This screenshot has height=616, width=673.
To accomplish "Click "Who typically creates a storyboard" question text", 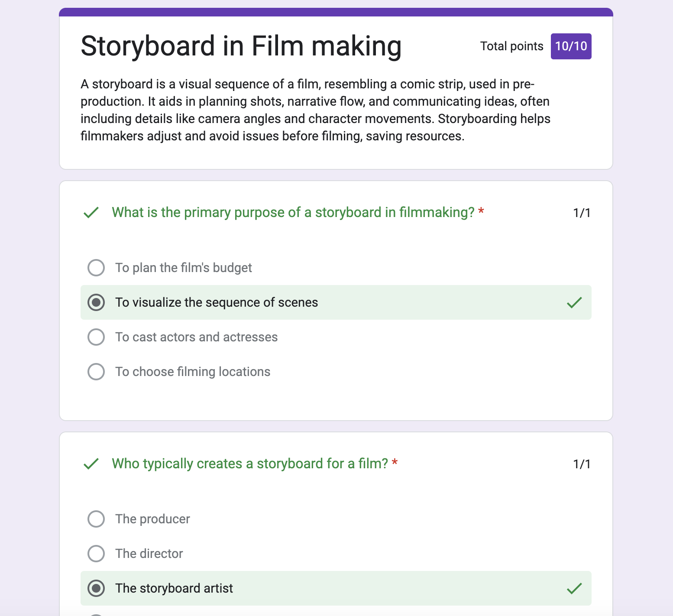I will [249, 464].
